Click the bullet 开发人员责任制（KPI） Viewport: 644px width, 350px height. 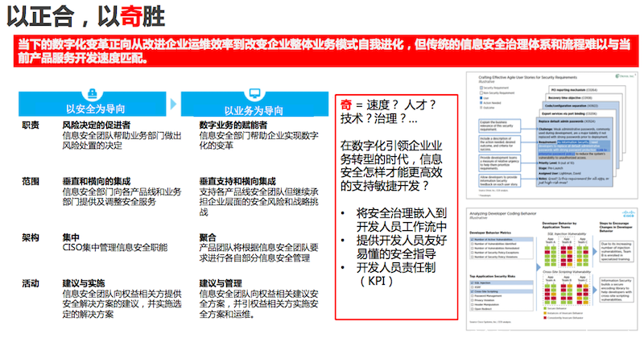[x=396, y=274]
